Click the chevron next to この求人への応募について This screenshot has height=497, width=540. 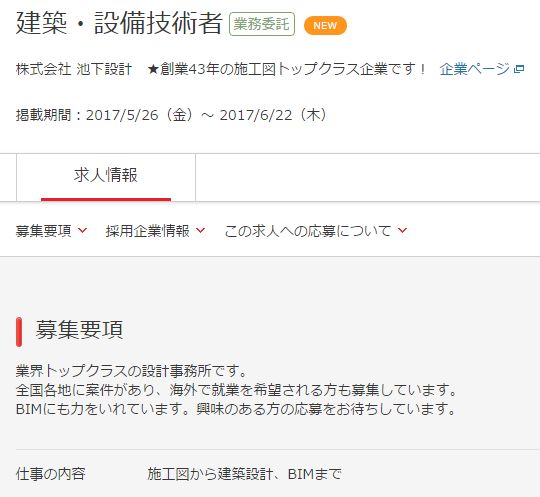[x=403, y=230]
